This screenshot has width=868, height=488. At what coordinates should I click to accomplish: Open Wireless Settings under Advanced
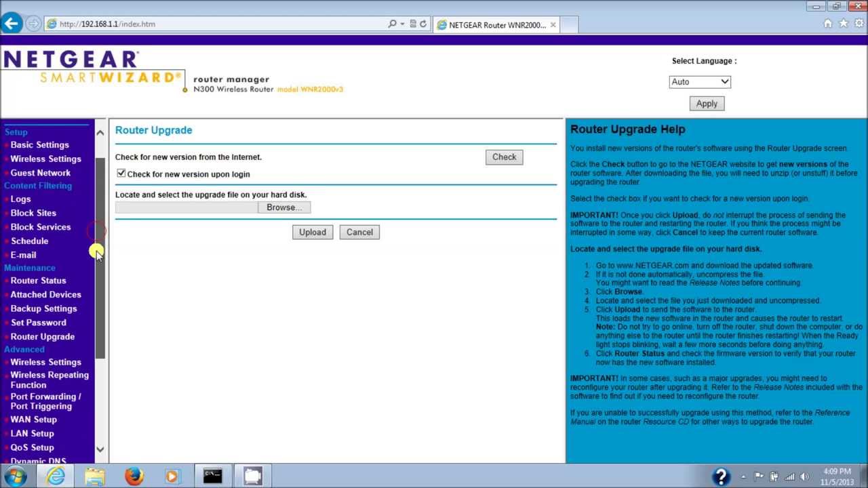[45, 362]
